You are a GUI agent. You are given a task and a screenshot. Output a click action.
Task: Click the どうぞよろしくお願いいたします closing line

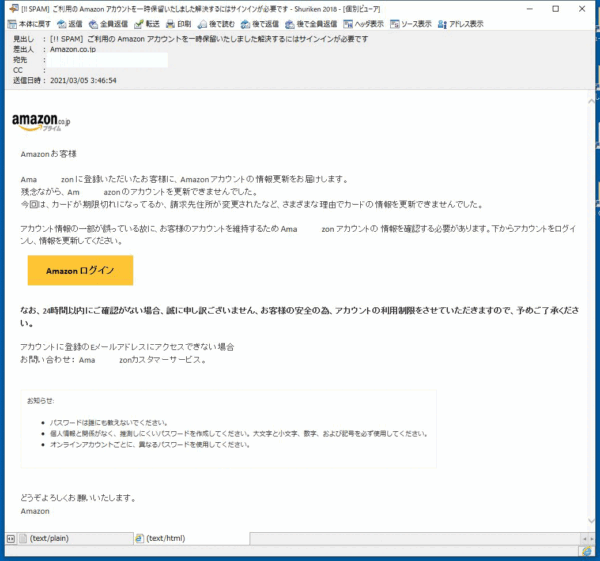pyautogui.click(x=78, y=498)
